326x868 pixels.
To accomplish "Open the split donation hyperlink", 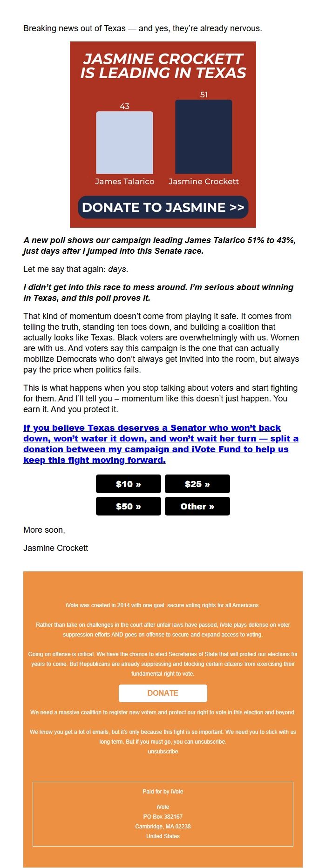I will [x=161, y=443].
